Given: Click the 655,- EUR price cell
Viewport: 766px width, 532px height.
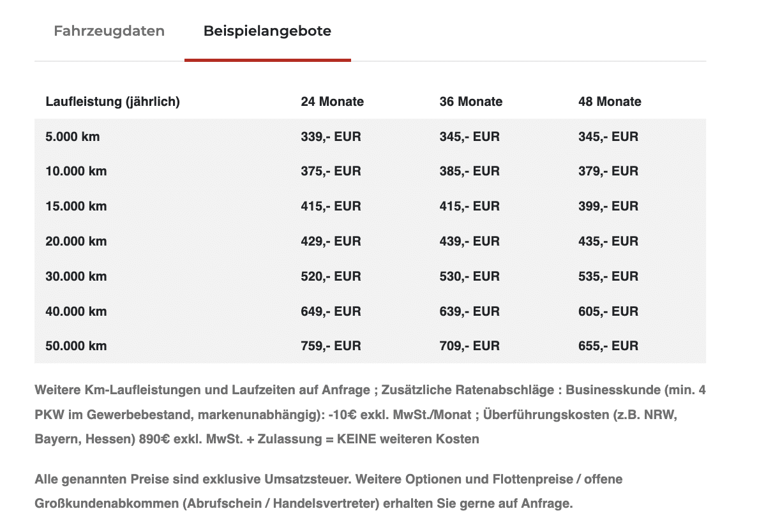Looking at the screenshot, I should (608, 346).
